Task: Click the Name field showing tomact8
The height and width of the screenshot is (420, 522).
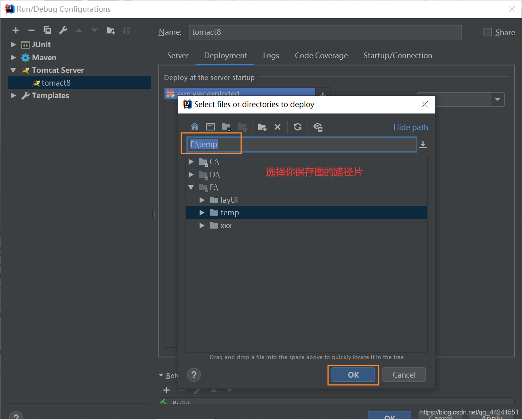Action: [325, 32]
